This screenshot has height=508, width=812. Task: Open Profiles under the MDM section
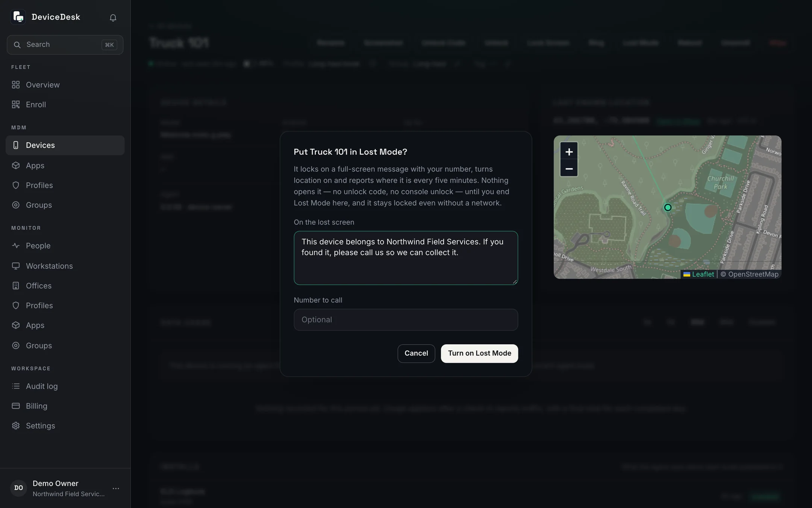point(65,185)
